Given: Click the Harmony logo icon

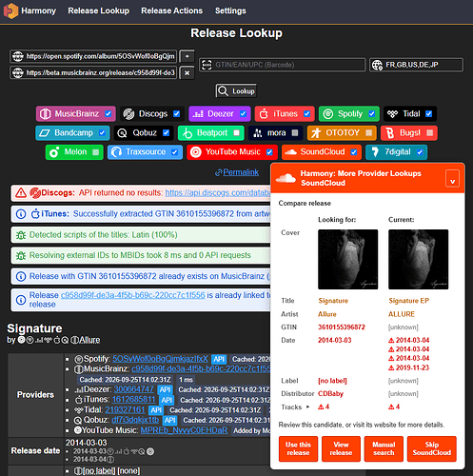Looking at the screenshot, I should pos(10,10).
